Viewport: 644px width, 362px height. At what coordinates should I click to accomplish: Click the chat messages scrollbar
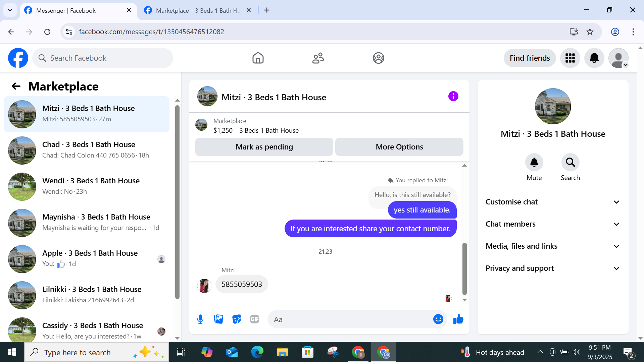(464, 268)
